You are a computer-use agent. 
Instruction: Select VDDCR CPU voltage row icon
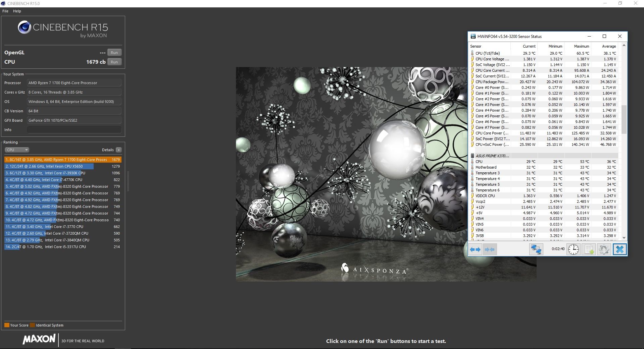[473, 196]
